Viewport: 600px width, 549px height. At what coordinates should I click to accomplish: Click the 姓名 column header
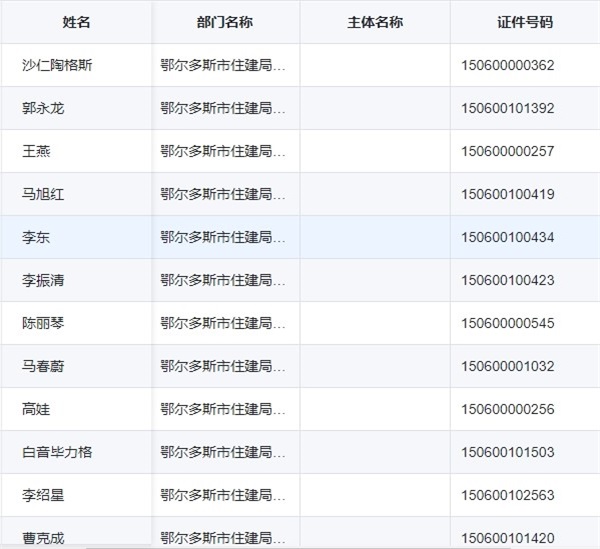[x=76, y=22]
